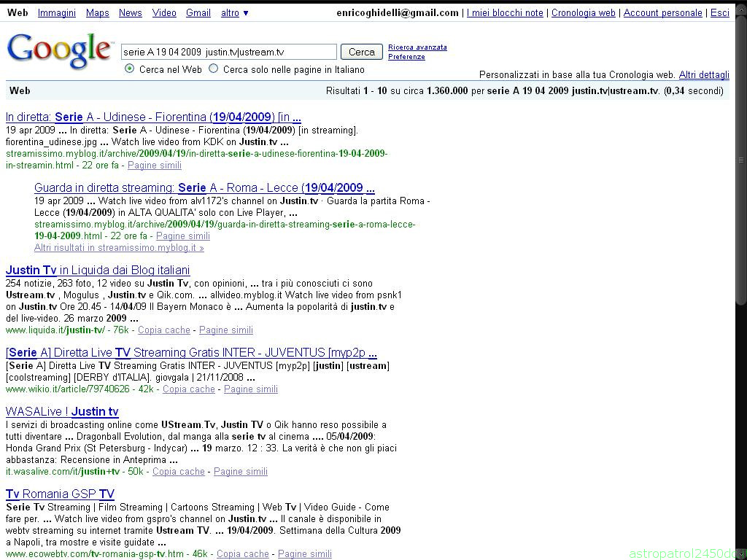Focus the Google search input field
This screenshot has height=560, width=747.
click(228, 52)
